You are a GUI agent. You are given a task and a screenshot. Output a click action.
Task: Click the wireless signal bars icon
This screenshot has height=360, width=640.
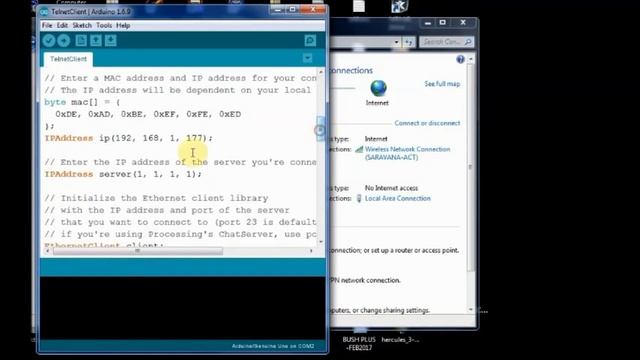359,149
